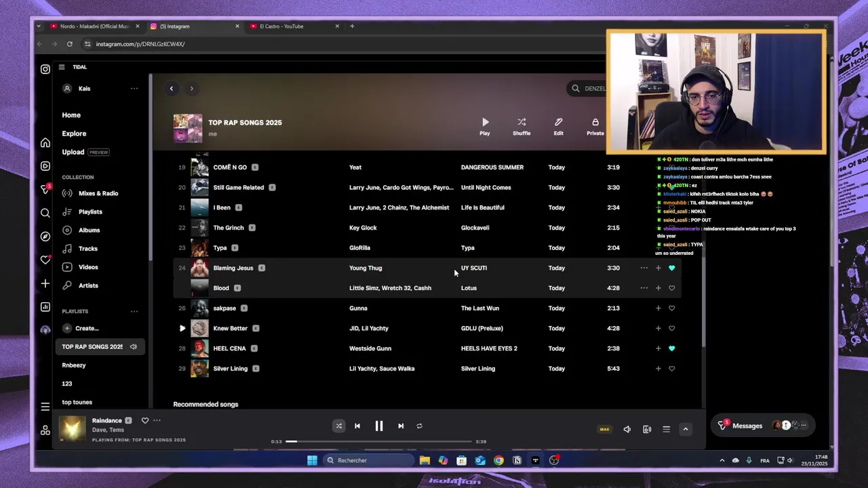
Task: Click Instagram create plus icon in rail
Action: coord(45,283)
